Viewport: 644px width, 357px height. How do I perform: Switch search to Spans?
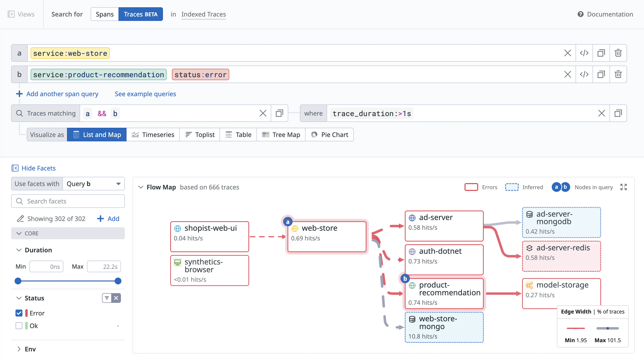click(x=104, y=14)
